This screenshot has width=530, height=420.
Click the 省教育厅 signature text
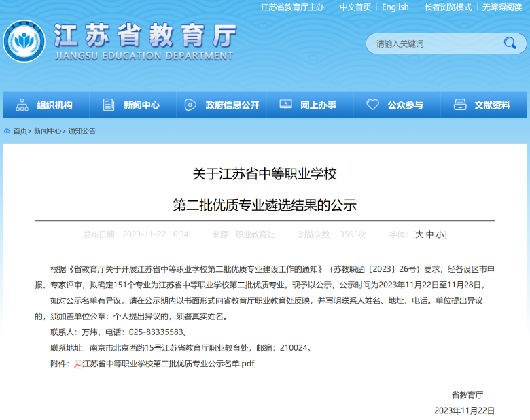pyautogui.click(x=467, y=395)
